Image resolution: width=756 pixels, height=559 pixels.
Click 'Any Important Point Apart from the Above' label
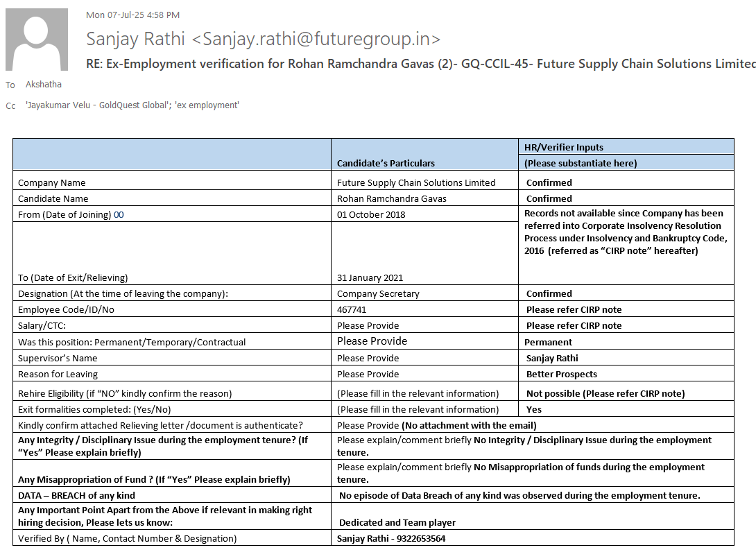pos(165,516)
